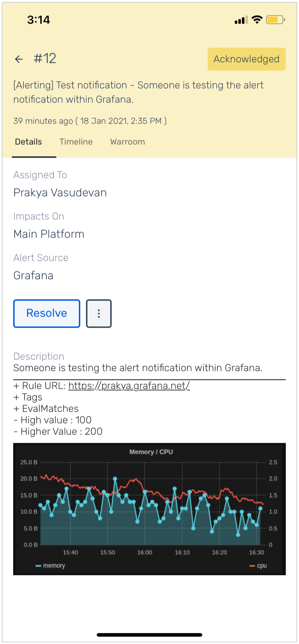Tap the Main Platform impacted service
Screen dimensions: 299x644
[x=49, y=234]
